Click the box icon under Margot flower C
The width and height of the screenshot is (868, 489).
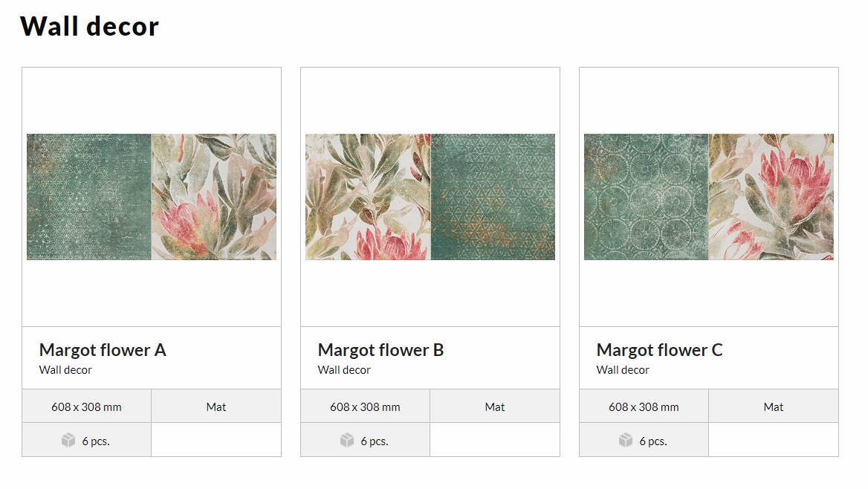(x=626, y=440)
